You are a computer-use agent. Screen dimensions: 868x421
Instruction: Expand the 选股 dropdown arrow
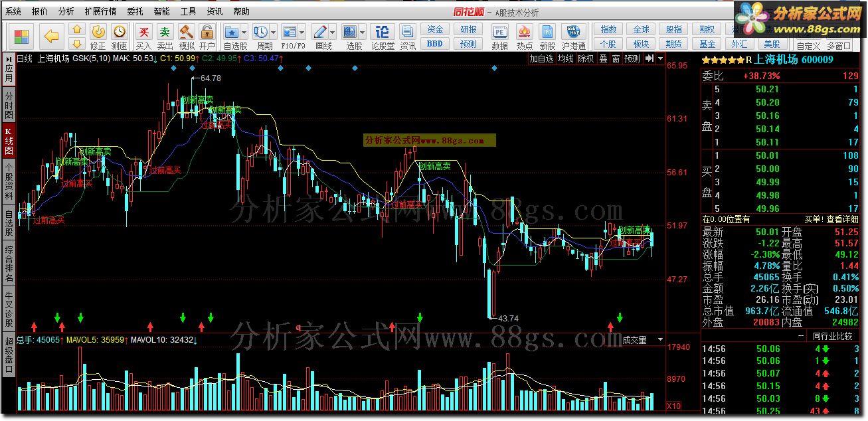coord(363,32)
